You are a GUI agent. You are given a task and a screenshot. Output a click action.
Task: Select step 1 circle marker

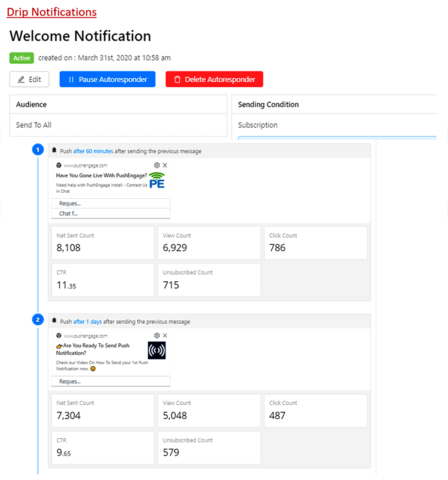click(38, 150)
